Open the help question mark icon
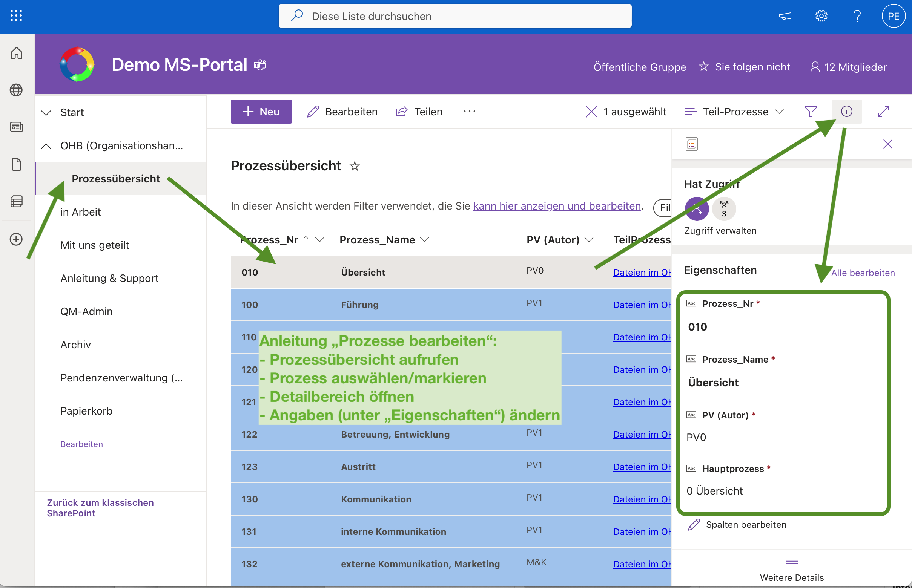Viewport: 912px width, 588px height. coord(857,16)
